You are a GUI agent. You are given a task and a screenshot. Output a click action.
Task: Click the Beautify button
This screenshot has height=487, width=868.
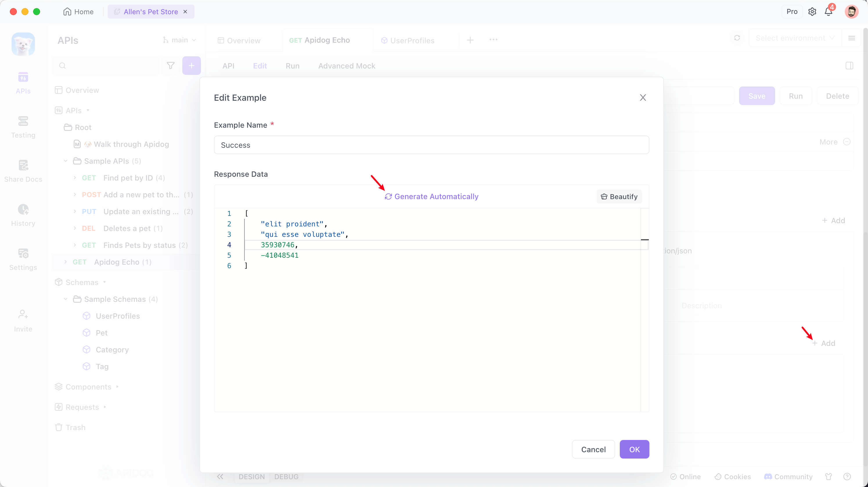pos(619,197)
